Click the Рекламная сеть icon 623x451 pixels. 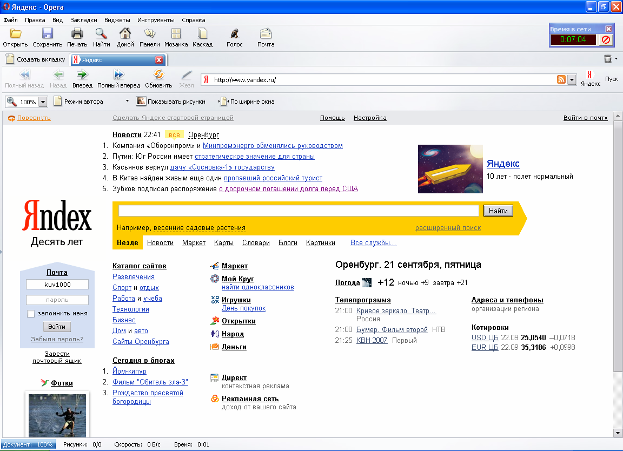point(215,398)
